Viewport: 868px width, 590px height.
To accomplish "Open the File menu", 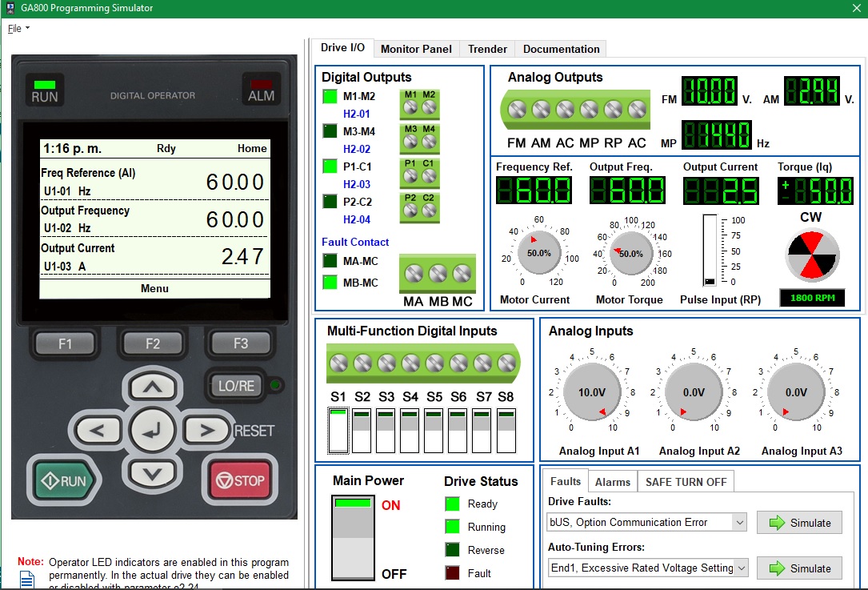I will pyautogui.click(x=18, y=28).
